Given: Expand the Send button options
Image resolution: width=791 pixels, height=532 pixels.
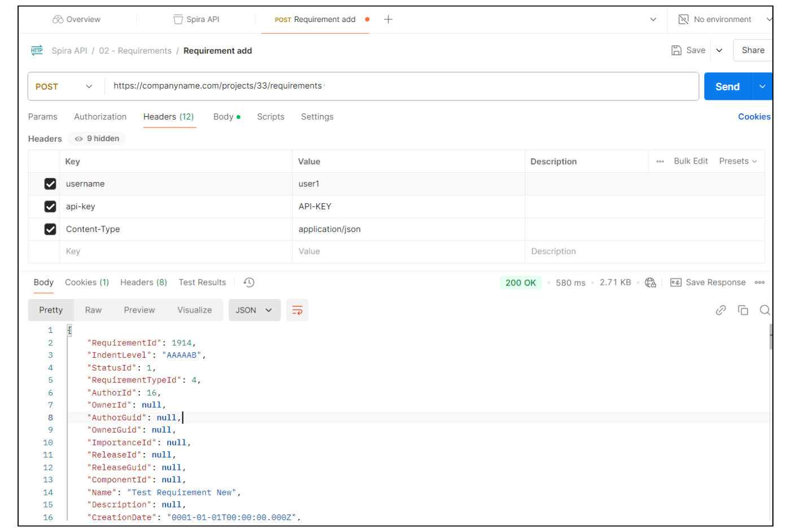Looking at the screenshot, I should pyautogui.click(x=762, y=86).
